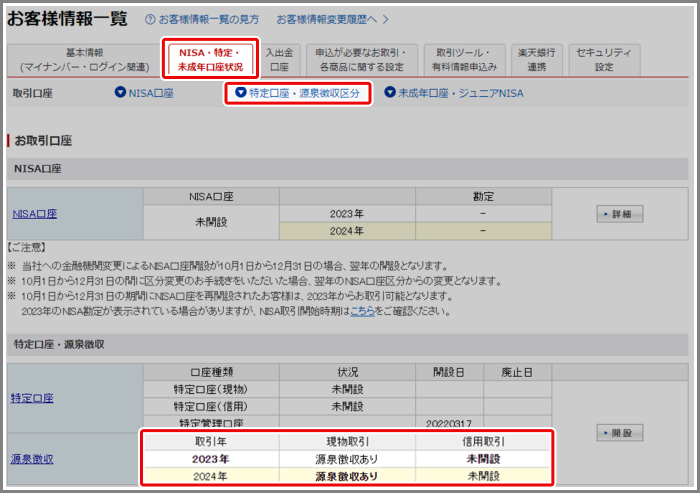Open the NISA口座 link in the table
The image size is (700, 493).
click(x=35, y=214)
